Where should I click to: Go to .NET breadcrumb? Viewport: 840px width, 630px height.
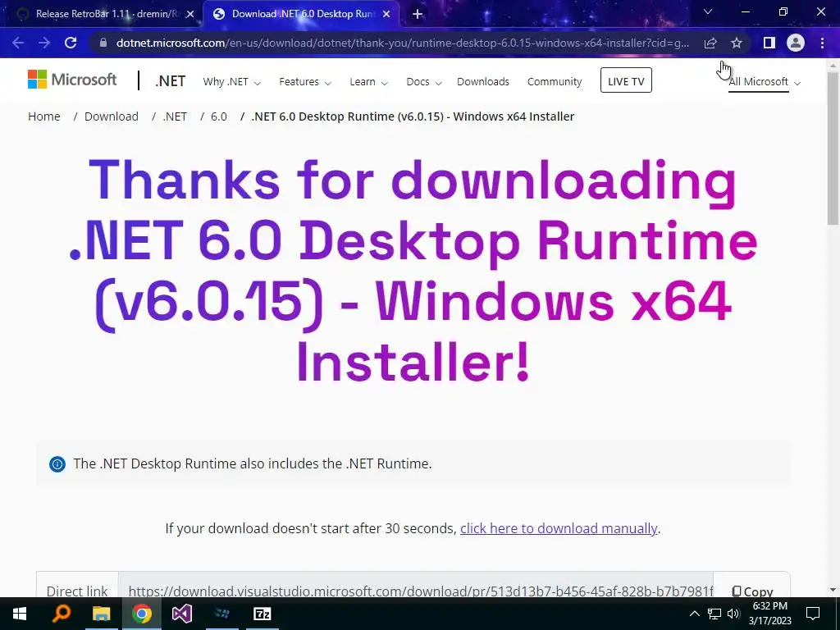tap(175, 116)
